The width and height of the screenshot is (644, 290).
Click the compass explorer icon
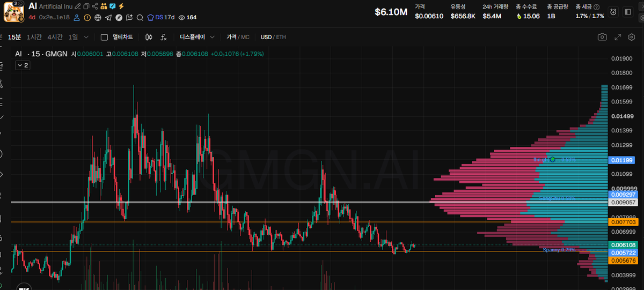click(119, 18)
